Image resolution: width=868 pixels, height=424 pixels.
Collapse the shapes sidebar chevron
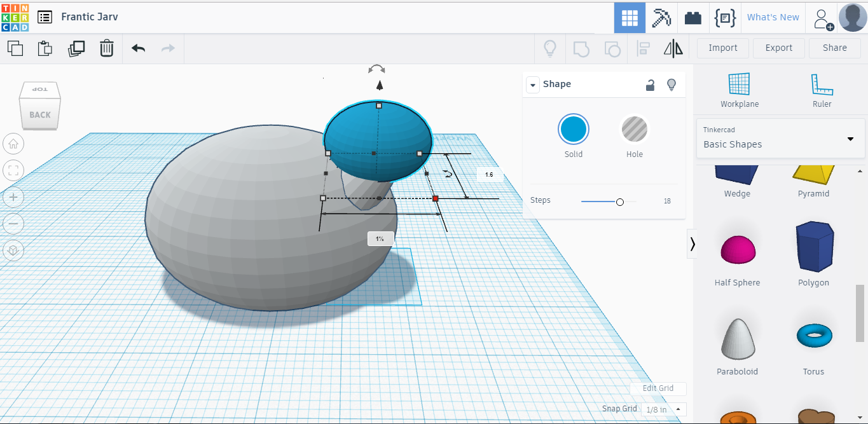coord(692,244)
